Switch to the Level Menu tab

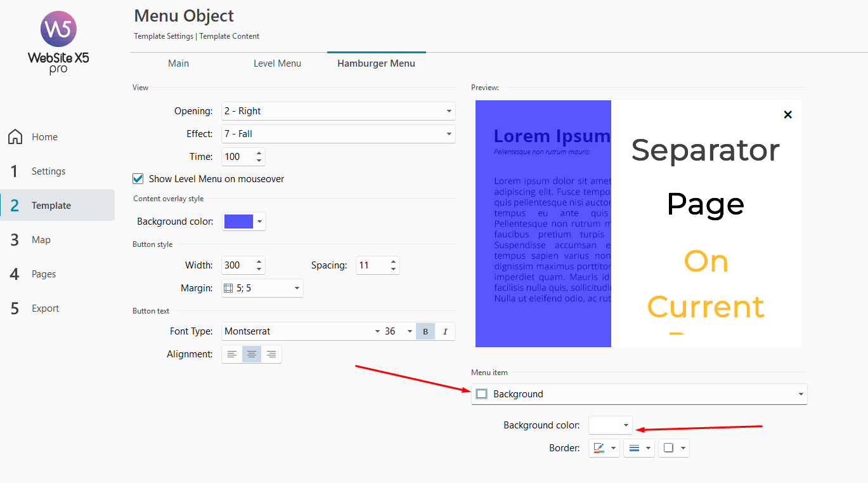point(277,63)
